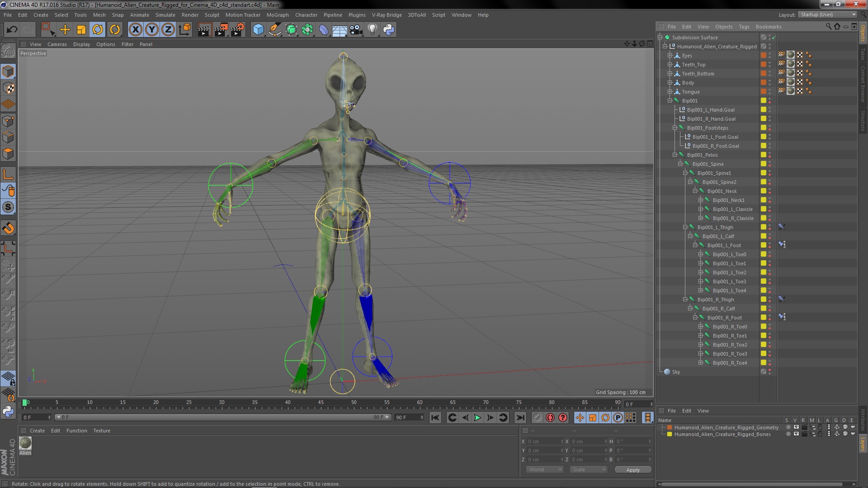Click the coordinate system icon
This screenshot has width=868, height=488.
[x=184, y=30]
